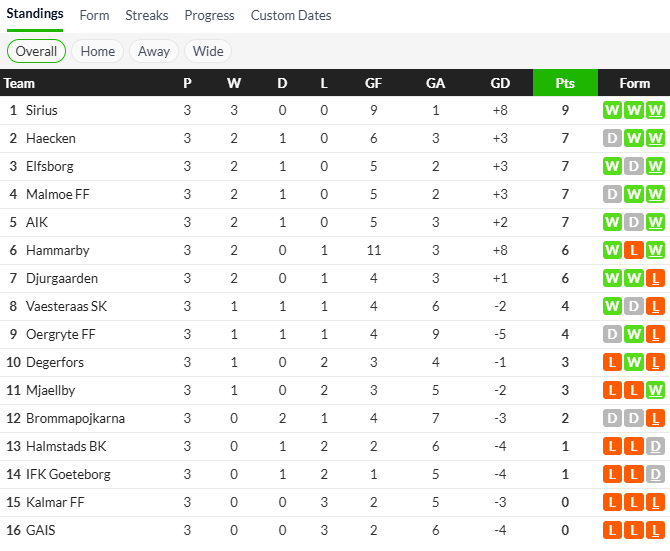This screenshot has height=551, width=670.
Task: Switch to the Progress tab
Action: point(209,16)
